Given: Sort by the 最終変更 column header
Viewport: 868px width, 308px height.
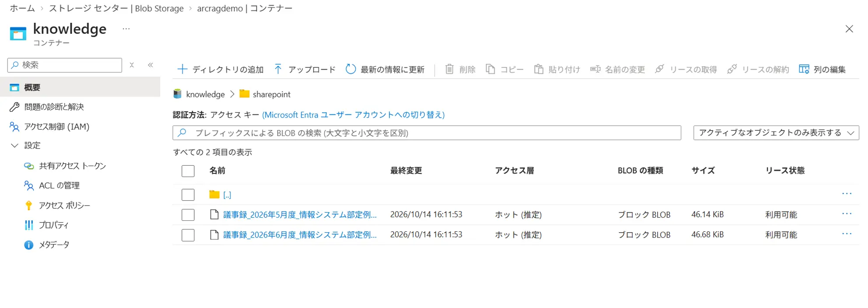Looking at the screenshot, I should 406,171.
